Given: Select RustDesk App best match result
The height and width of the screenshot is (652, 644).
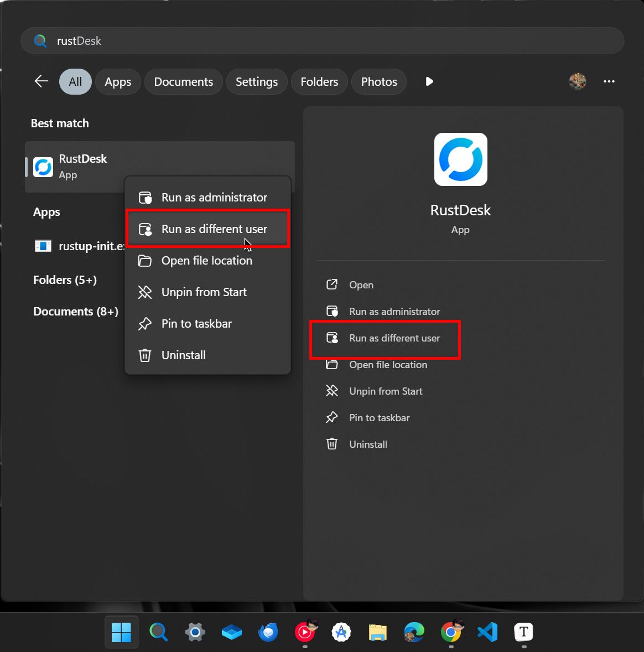Looking at the screenshot, I should point(160,167).
